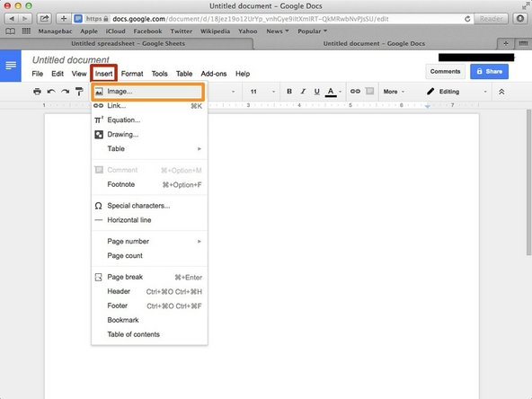Viewport: 532px width, 399px height.
Task: Choose Page break from the Insert menu
Action: click(x=149, y=277)
